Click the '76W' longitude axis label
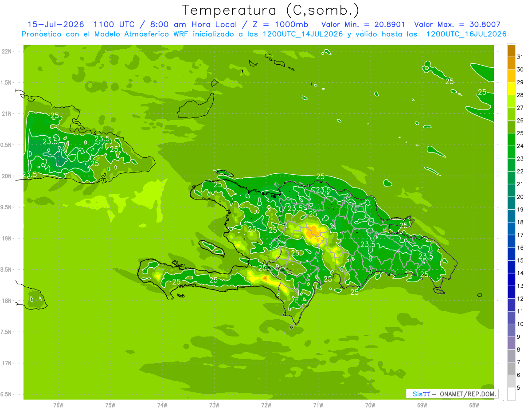The height and width of the screenshot is (411, 532). (58, 405)
